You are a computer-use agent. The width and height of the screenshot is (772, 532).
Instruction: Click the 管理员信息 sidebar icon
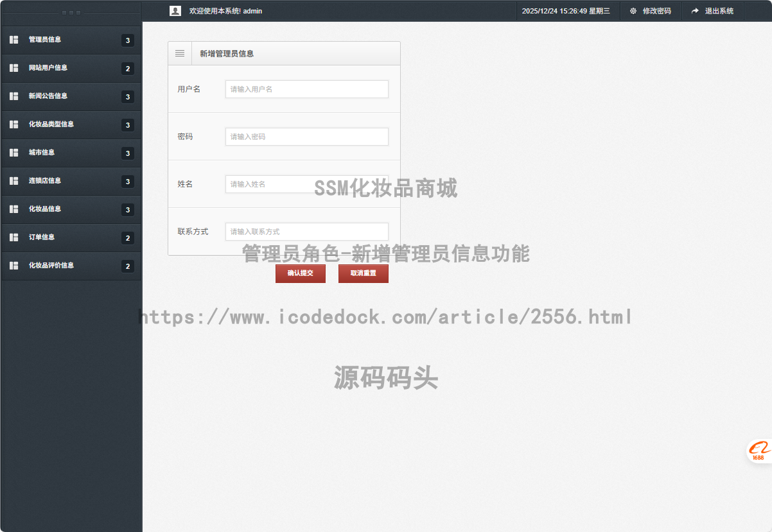(x=13, y=40)
